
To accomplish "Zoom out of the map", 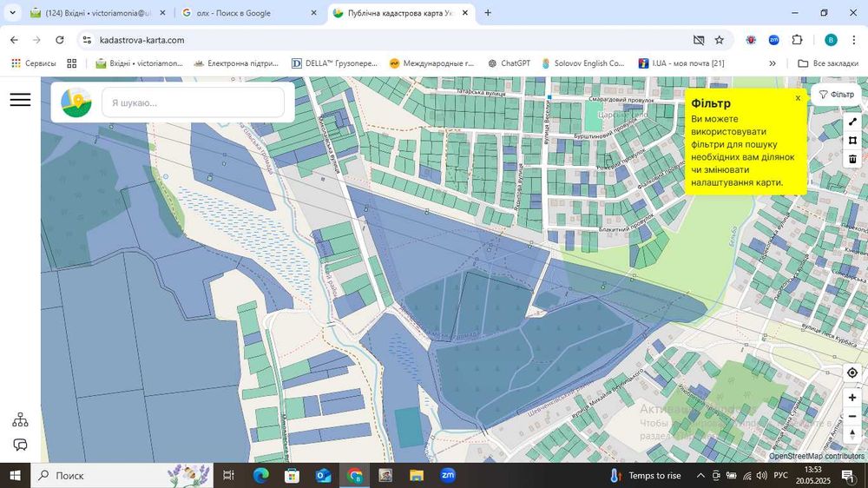I will pyautogui.click(x=852, y=415).
